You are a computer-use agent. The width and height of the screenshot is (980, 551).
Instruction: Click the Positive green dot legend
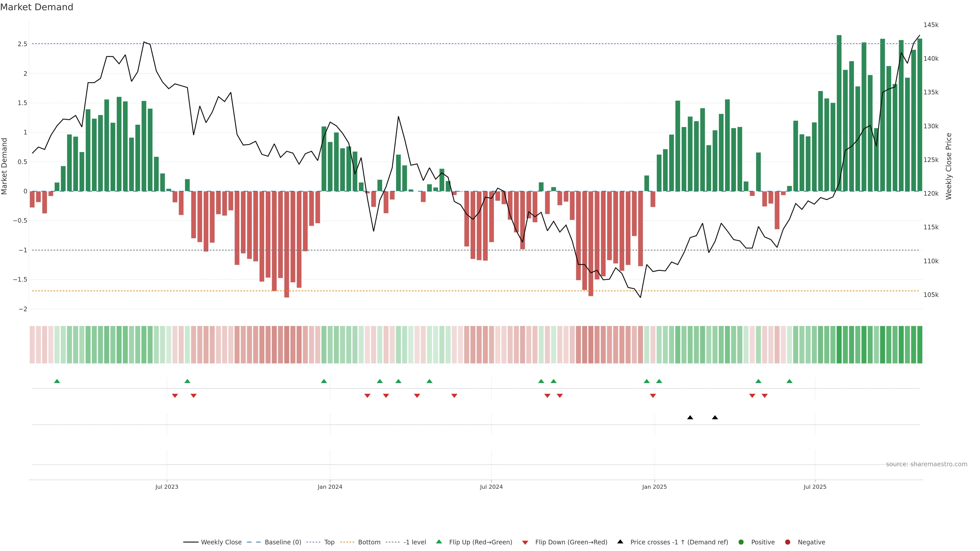[741, 542]
